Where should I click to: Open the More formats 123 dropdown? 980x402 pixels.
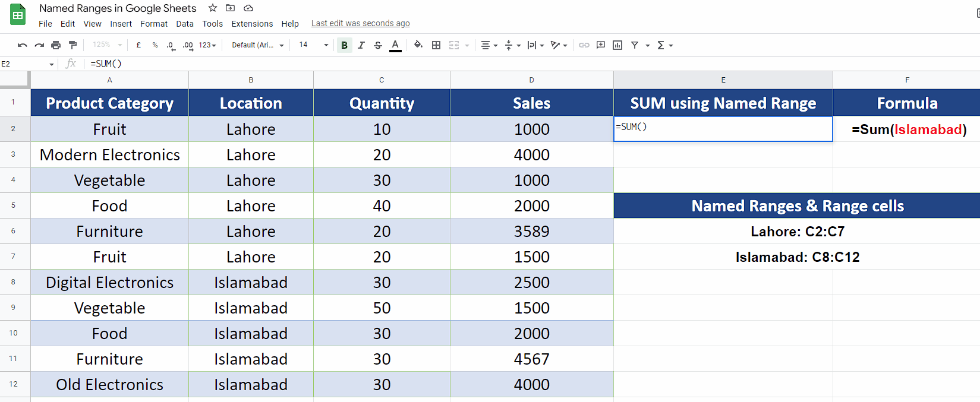click(x=207, y=45)
